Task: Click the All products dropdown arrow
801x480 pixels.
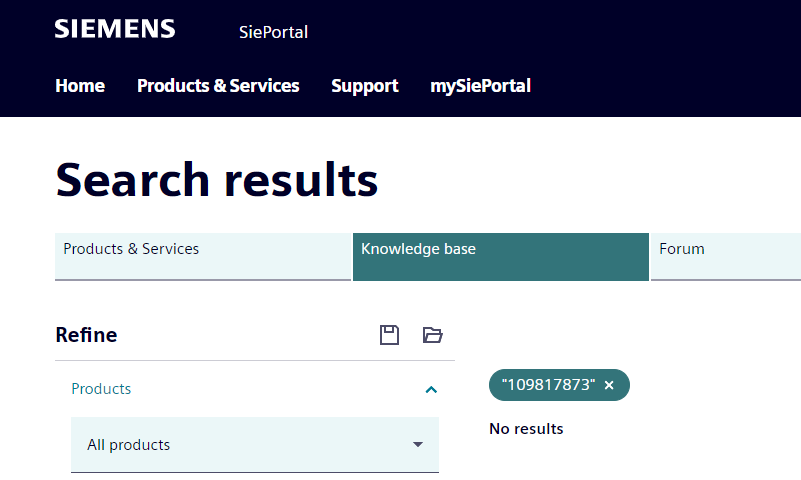Action: pyautogui.click(x=418, y=445)
